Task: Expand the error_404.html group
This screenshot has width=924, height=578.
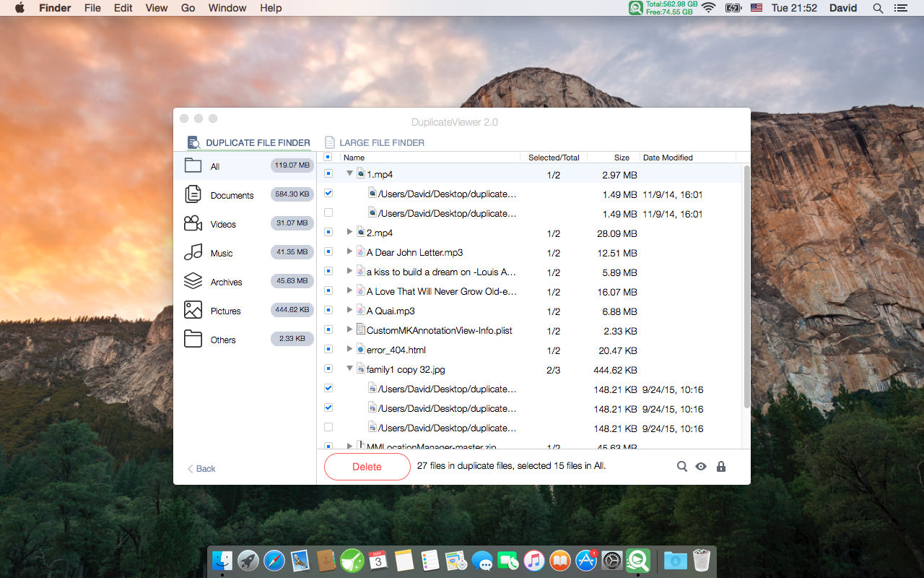Action: click(349, 349)
